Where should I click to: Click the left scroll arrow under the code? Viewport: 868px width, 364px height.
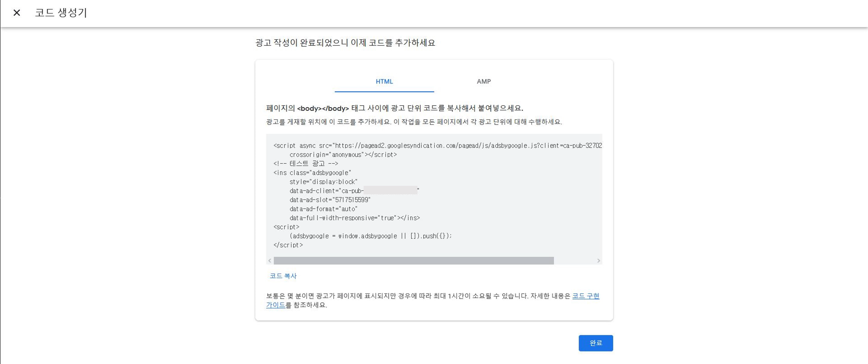coord(269,261)
